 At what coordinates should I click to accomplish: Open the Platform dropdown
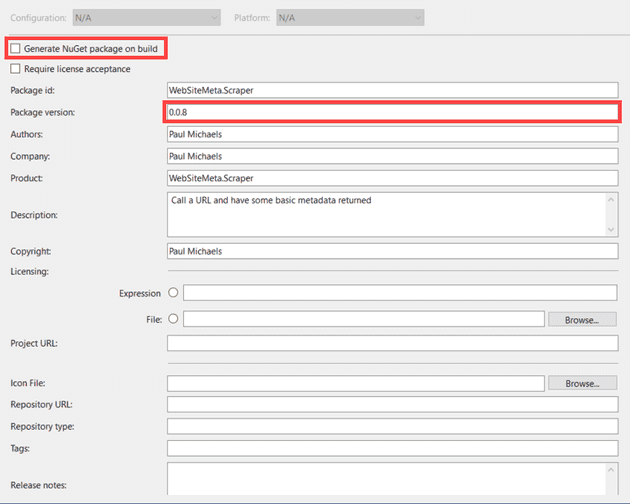click(350, 18)
